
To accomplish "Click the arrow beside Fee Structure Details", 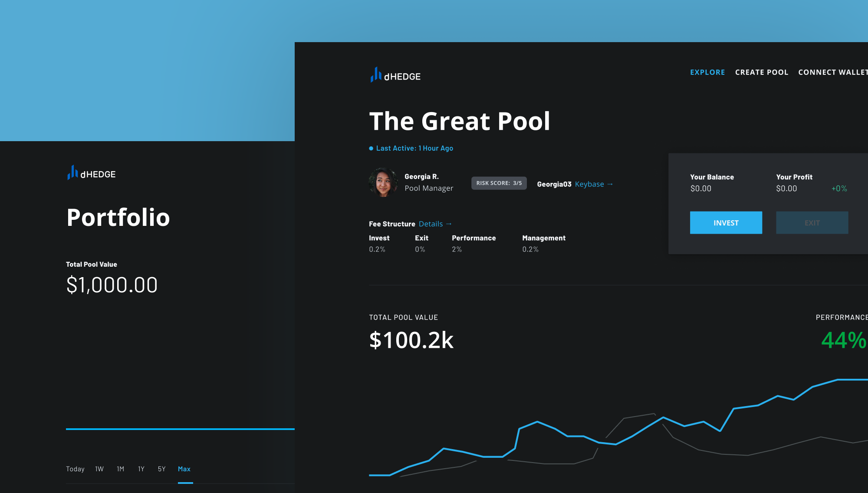I will click(x=449, y=224).
